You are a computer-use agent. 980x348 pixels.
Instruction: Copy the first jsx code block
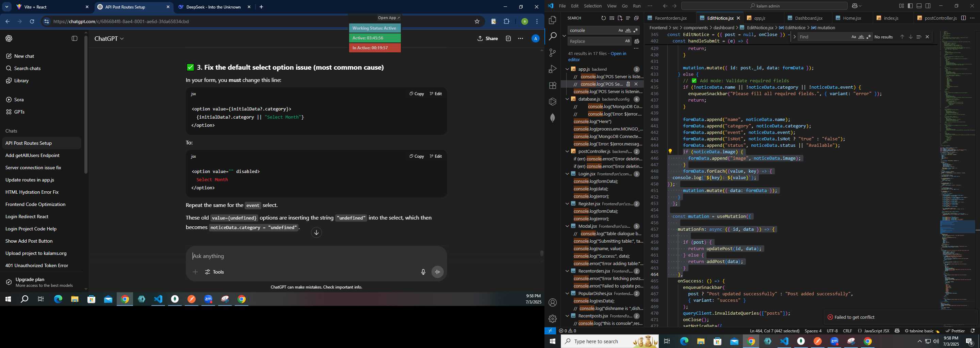(x=416, y=94)
